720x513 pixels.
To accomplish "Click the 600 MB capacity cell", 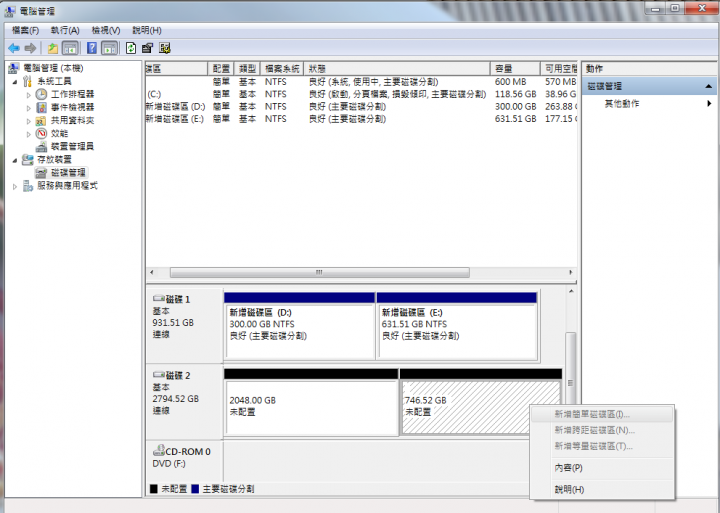I will click(x=511, y=82).
